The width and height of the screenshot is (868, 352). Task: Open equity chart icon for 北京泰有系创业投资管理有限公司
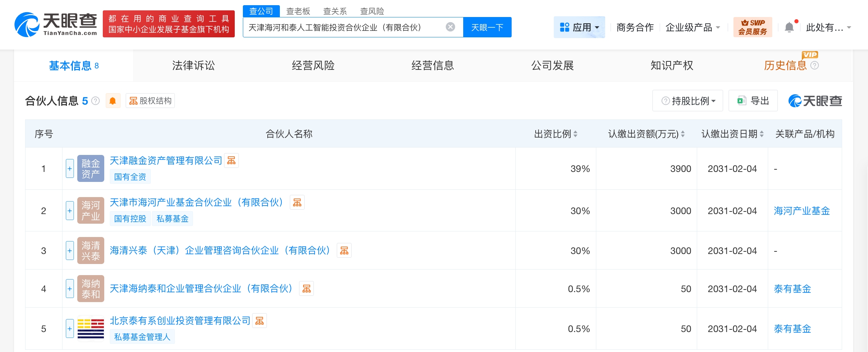[260, 321]
